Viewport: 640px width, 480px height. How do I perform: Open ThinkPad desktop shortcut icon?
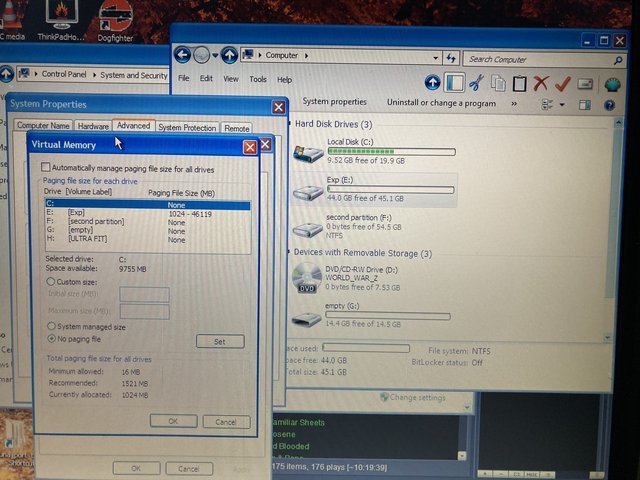(61, 19)
